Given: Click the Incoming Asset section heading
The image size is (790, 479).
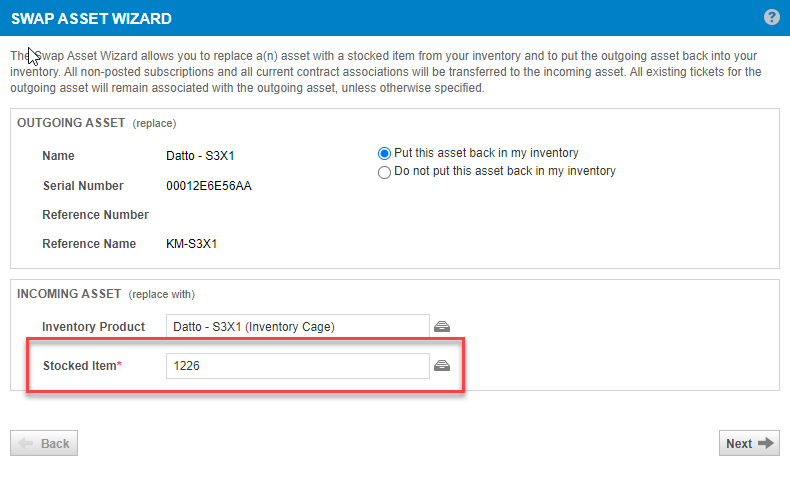Looking at the screenshot, I should [x=69, y=294].
